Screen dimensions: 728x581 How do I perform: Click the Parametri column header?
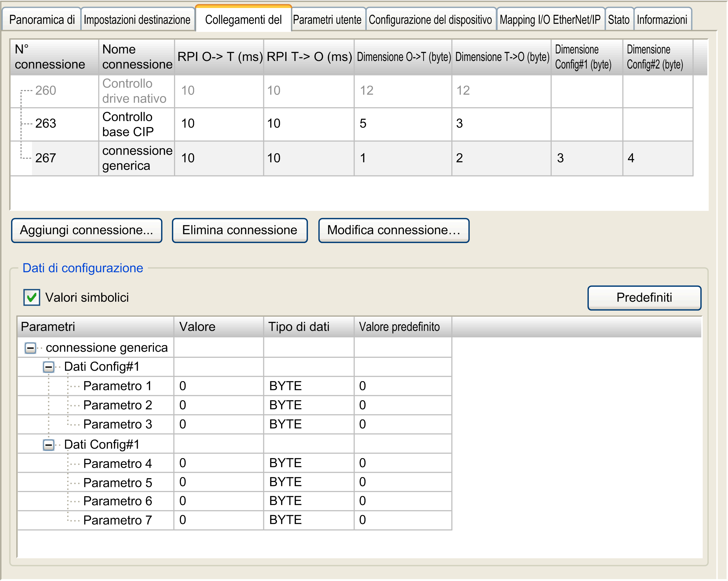(x=96, y=327)
